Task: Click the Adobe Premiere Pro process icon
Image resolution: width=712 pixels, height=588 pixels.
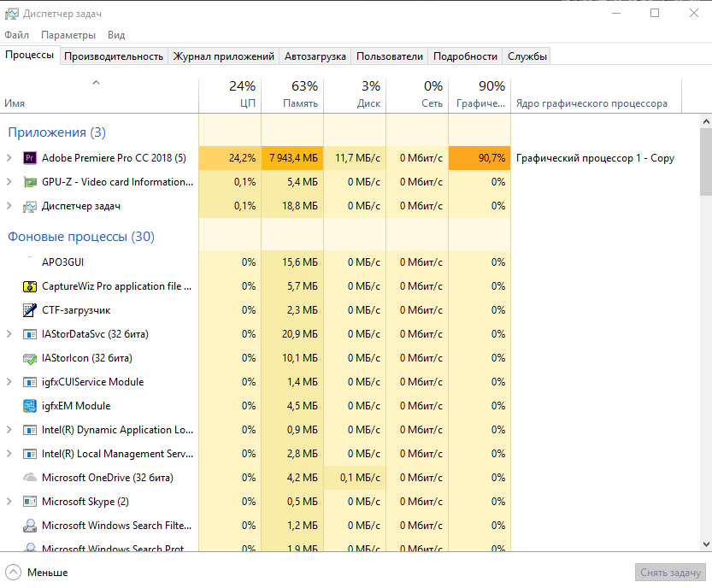Action: tap(30, 158)
